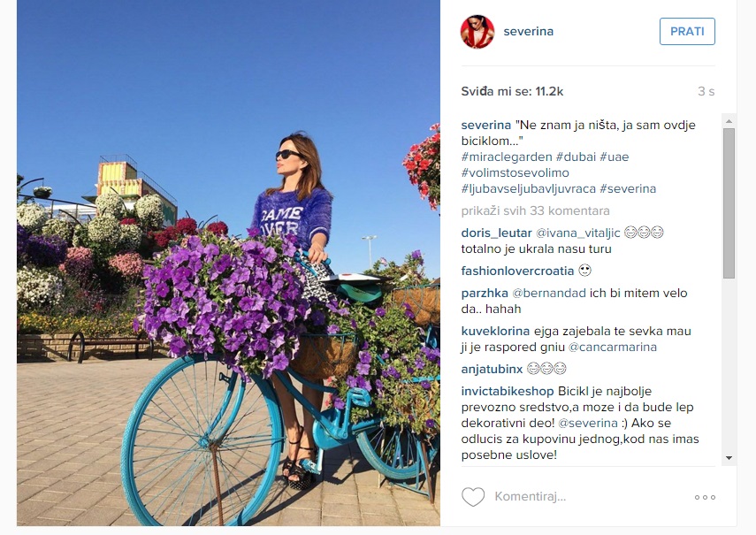
Task: Open commenter doris_leutar's profile
Action: point(496,233)
